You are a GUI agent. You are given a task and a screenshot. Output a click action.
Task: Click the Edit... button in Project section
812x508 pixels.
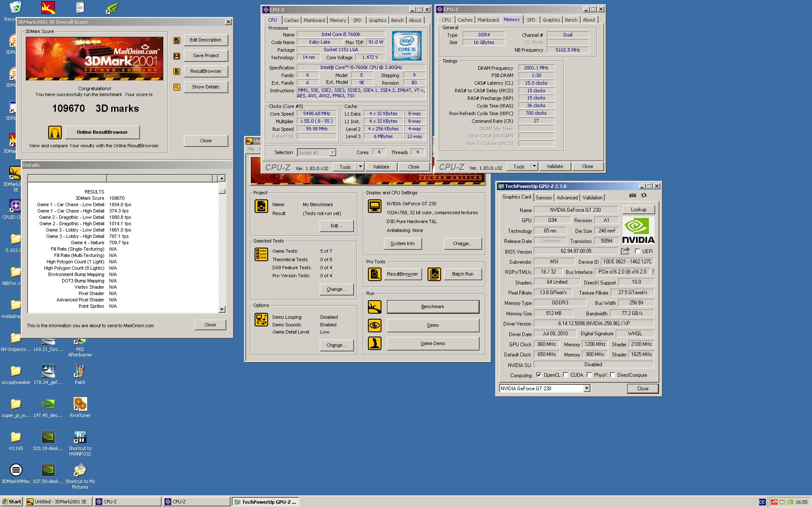point(336,226)
